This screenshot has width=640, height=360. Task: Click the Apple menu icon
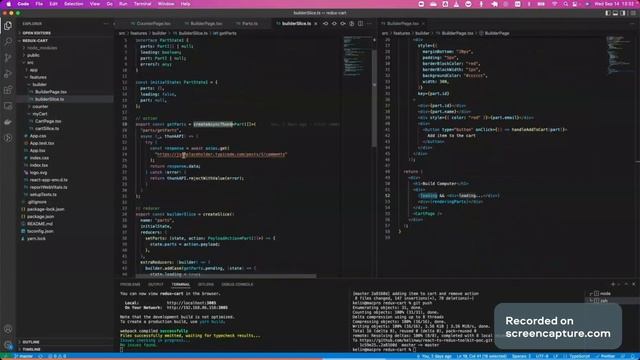[8, 4]
